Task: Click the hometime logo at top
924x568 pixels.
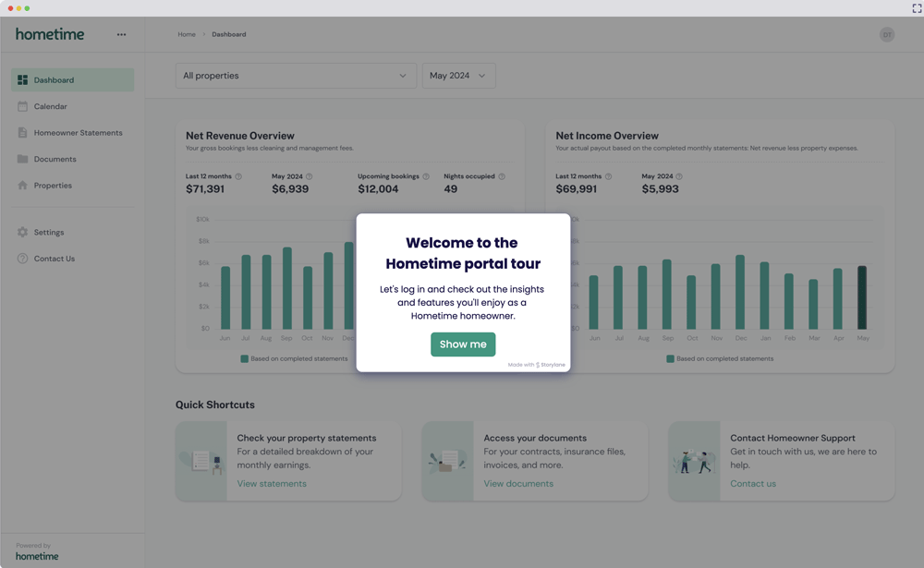Action: click(x=50, y=34)
